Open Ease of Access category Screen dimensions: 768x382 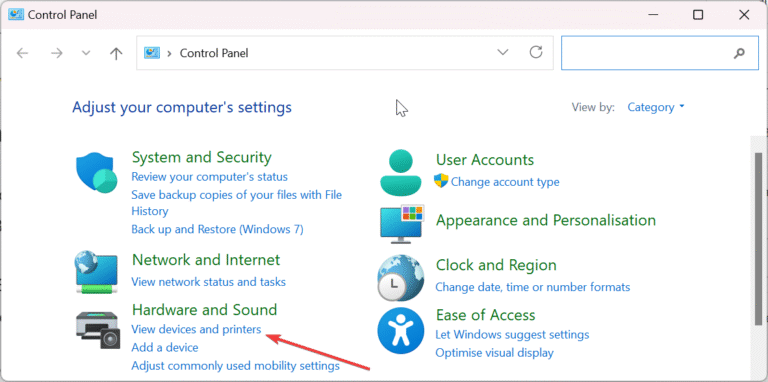coord(485,314)
